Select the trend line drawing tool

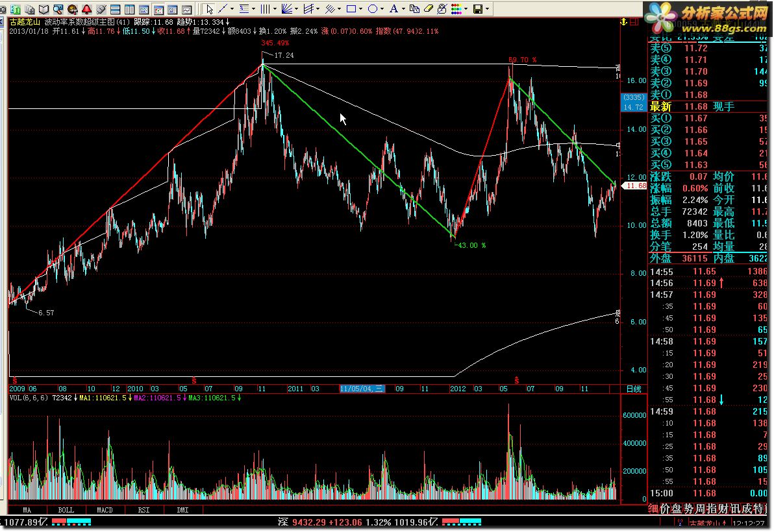[223, 9]
